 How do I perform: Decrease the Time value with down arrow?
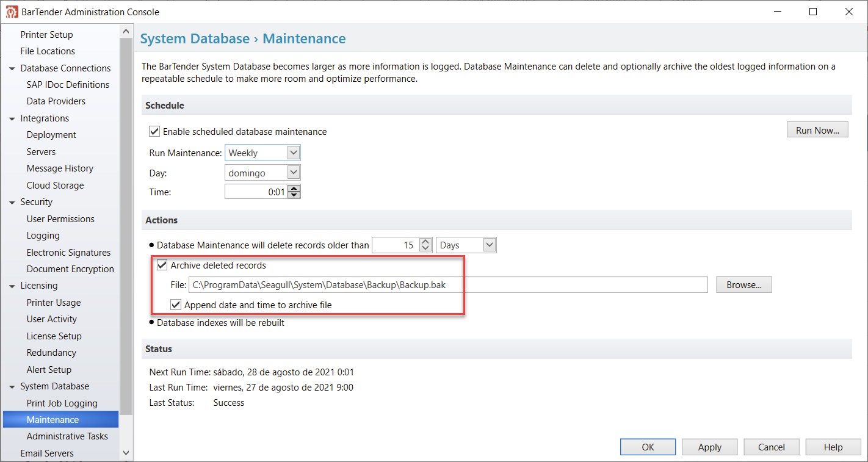[294, 195]
